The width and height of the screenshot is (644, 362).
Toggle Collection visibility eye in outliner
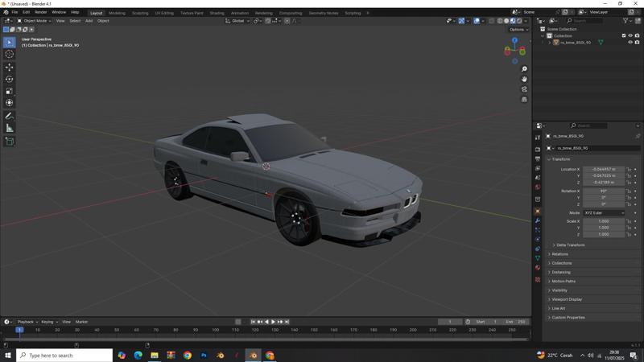[630, 35]
